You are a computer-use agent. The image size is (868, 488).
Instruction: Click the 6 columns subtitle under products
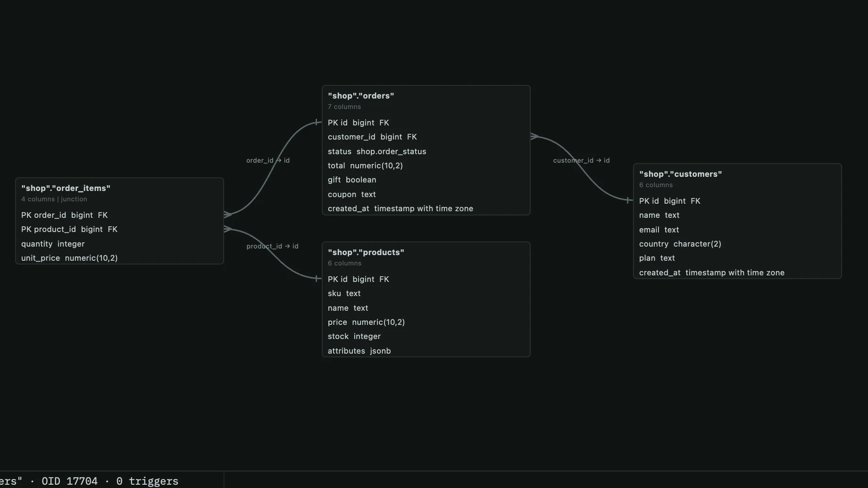(x=344, y=263)
